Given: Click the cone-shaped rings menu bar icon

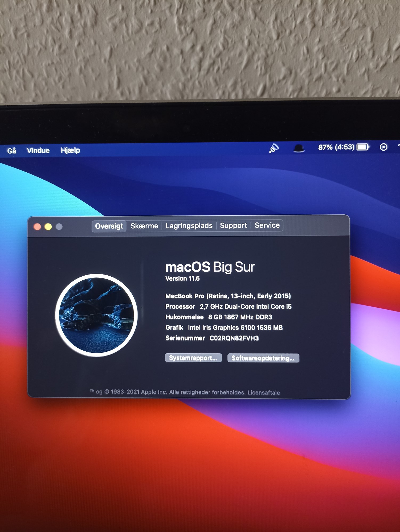Looking at the screenshot, I should (274, 148).
